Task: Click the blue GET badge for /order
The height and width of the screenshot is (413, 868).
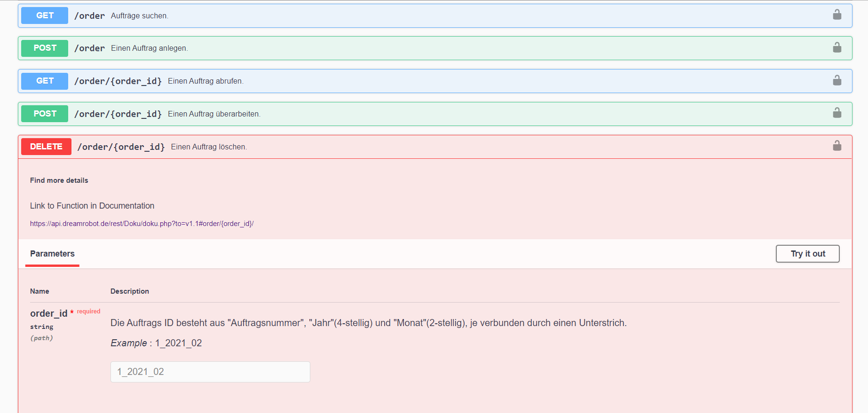Action: click(45, 16)
